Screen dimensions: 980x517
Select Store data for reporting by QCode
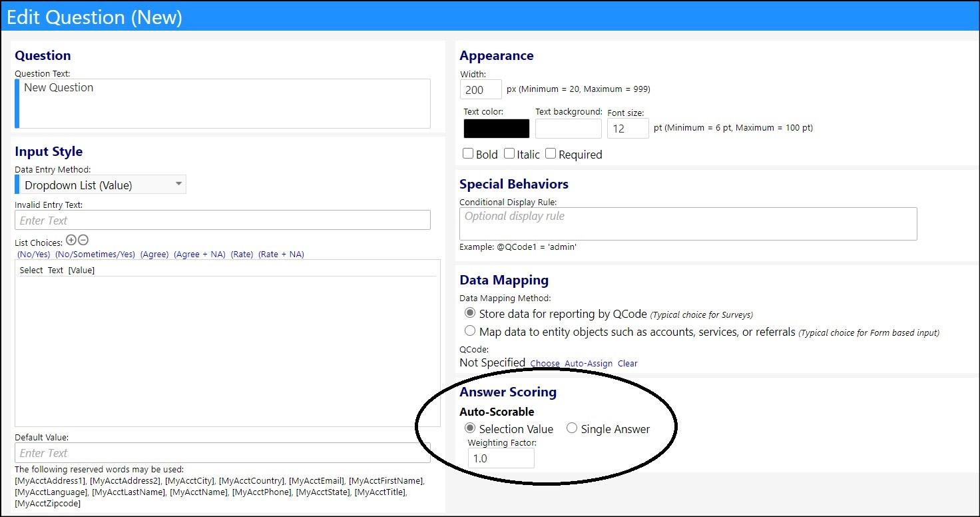(470, 312)
